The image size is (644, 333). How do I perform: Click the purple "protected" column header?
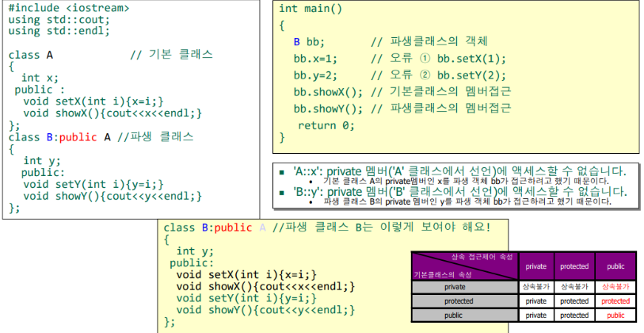coord(574,266)
